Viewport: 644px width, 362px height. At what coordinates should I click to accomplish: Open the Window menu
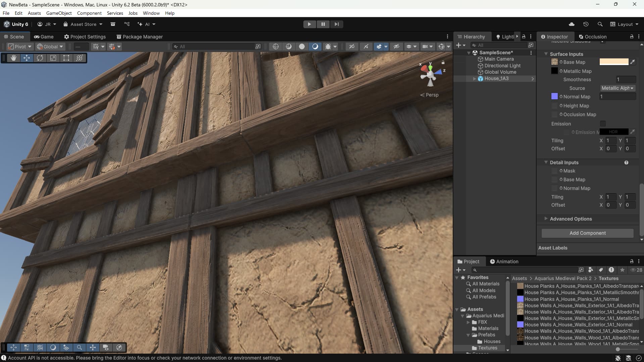pos(151,13)
